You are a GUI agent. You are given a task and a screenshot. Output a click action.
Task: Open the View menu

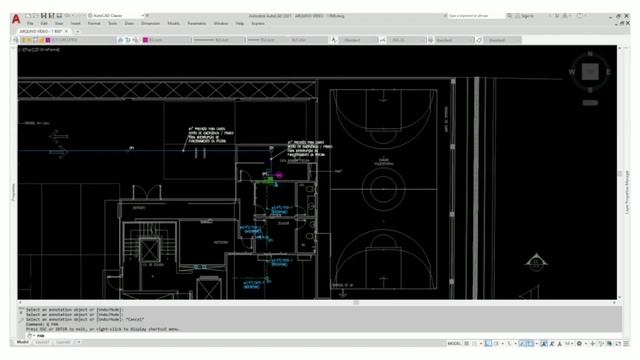(x=59, y=24)
